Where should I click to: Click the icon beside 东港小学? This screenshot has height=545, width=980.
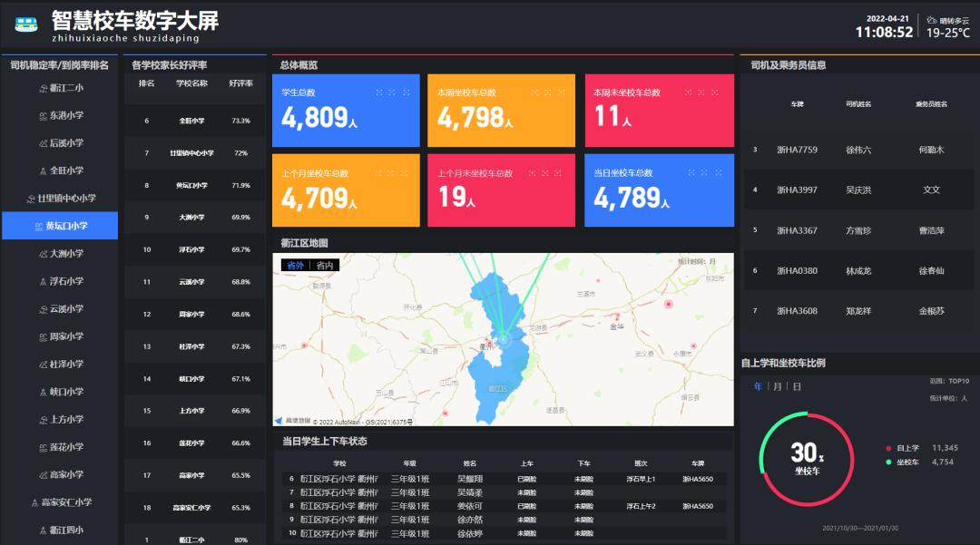[43, 116]
